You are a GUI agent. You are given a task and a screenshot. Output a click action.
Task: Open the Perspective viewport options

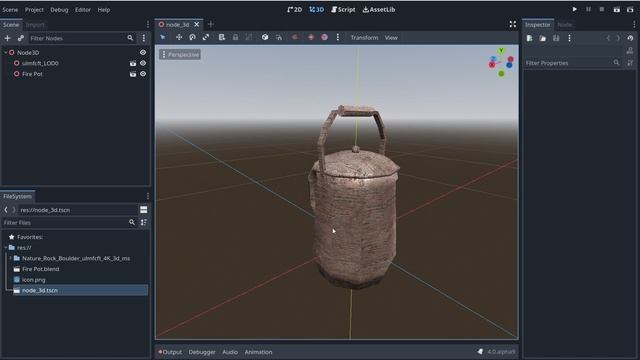pos(180,55)
